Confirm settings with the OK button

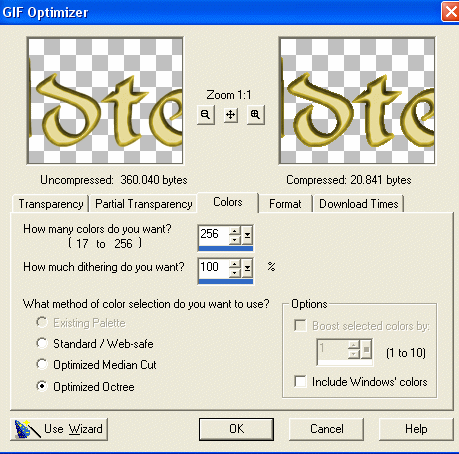236,429
